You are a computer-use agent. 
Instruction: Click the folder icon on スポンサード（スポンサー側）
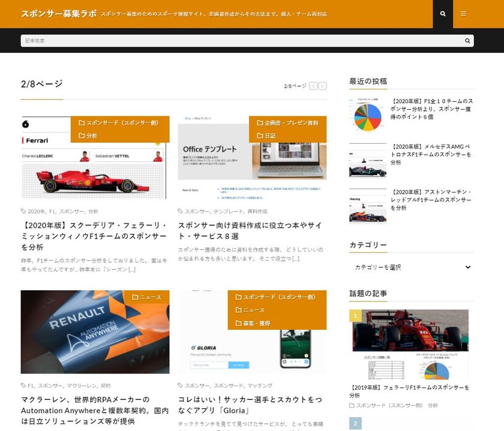[82, 122]
